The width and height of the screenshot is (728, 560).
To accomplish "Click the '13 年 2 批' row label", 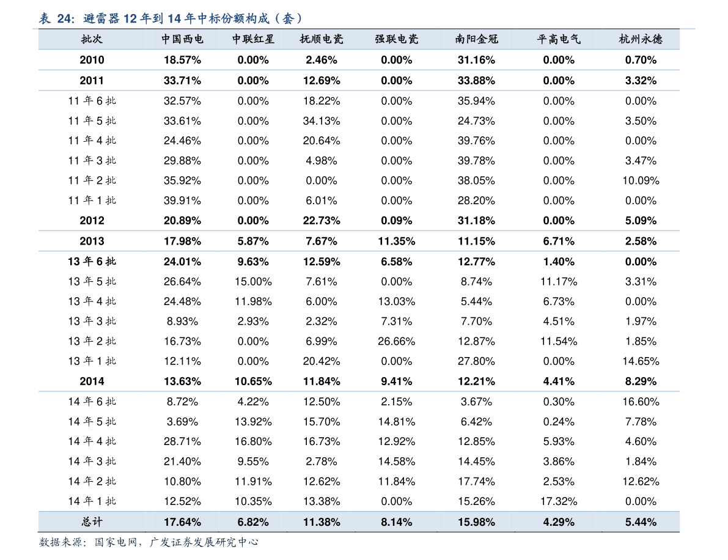I will tap(92, 341).
